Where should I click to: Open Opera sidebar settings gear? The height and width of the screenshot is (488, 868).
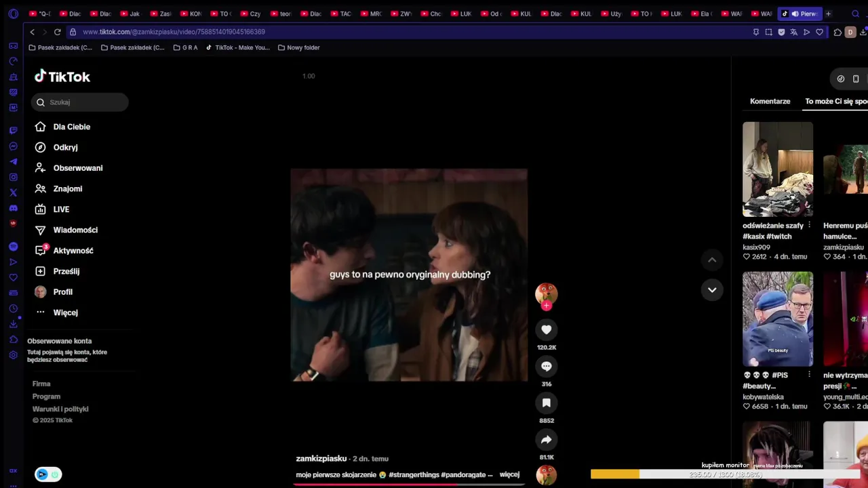[13, 355]
